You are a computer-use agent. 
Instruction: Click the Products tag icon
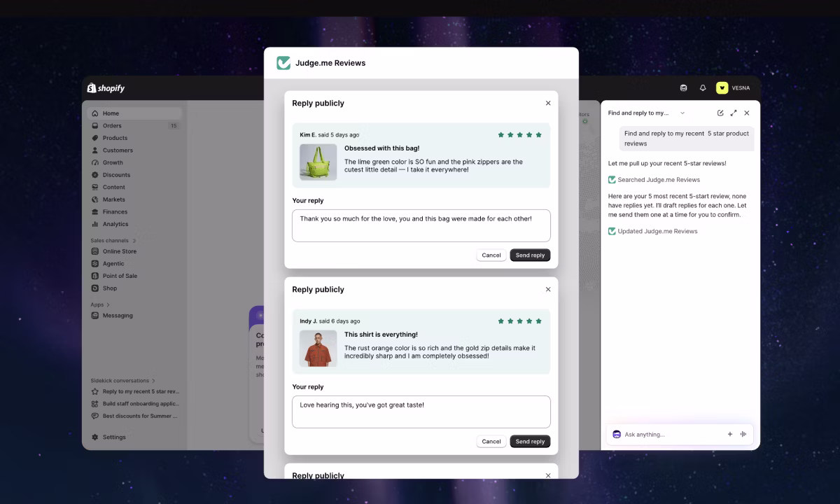[95, 138]
